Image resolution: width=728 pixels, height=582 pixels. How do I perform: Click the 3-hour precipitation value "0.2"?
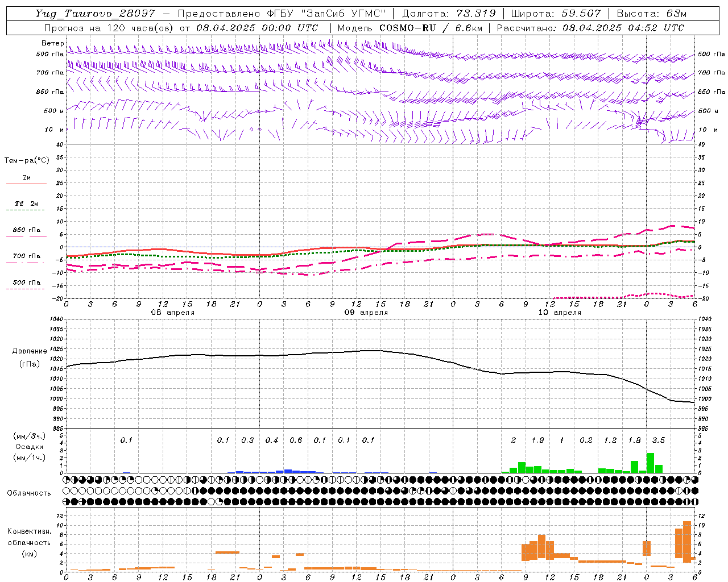(586, 440)
